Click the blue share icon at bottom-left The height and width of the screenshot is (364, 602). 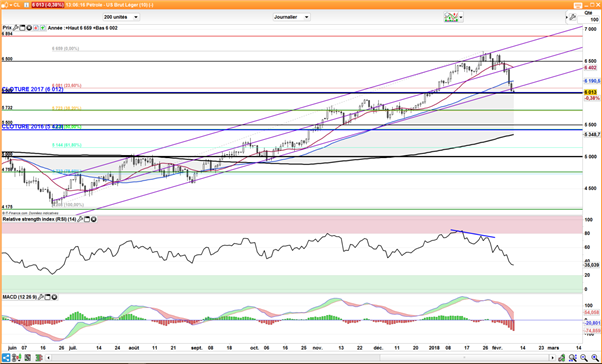(x=6, y=357)
